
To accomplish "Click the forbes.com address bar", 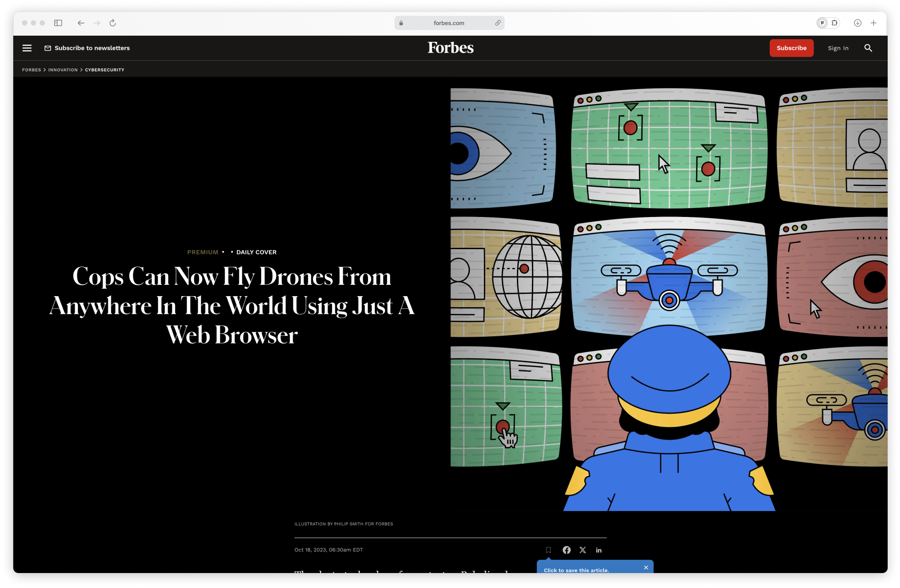I will (449, 23).
